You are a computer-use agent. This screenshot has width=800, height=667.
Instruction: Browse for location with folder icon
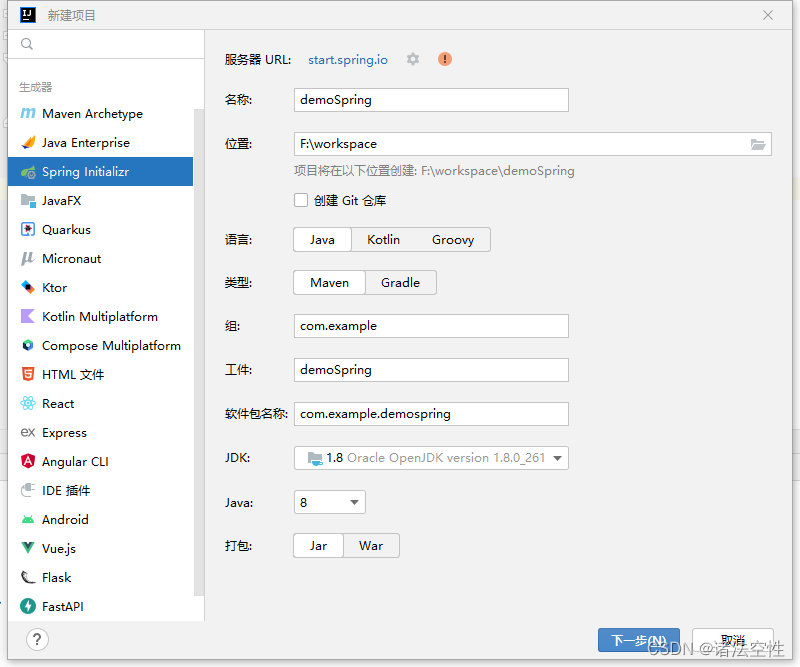[758, 144]
